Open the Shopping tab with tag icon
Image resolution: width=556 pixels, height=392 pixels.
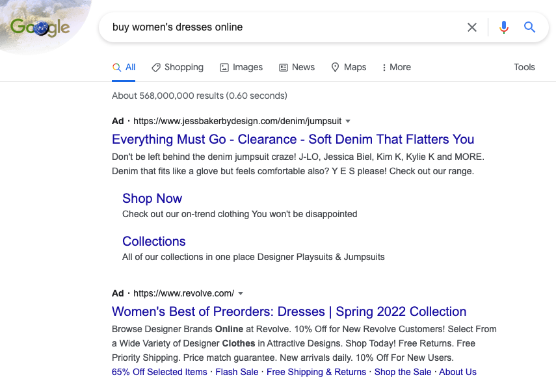(x=178, y=68)
